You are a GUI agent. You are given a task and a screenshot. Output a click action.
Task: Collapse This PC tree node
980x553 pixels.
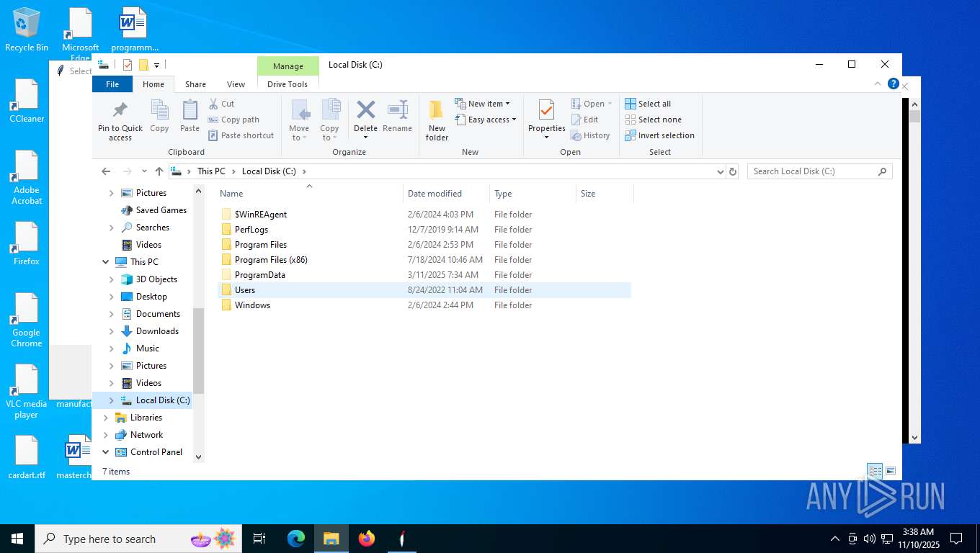(x=106, y=262)
